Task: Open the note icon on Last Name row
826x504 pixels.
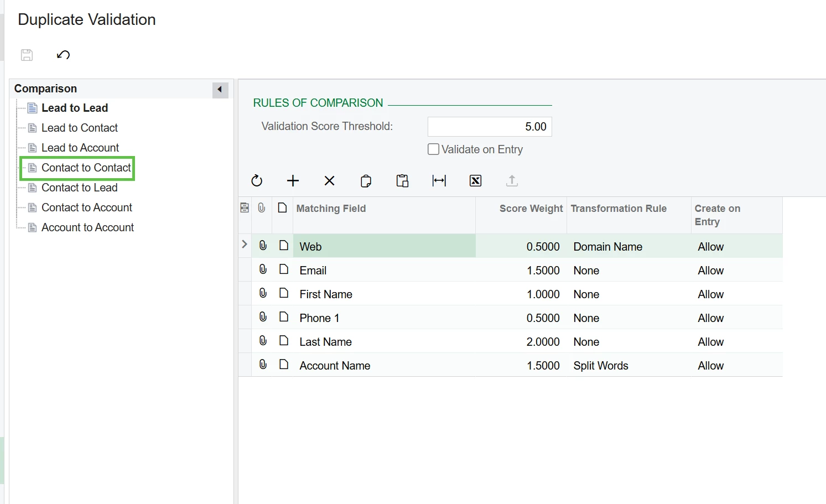Action: [284, 341]
